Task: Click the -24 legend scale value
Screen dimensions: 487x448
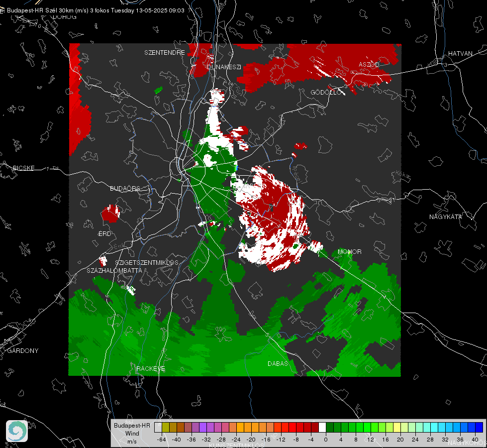Action: click(236, 440)
